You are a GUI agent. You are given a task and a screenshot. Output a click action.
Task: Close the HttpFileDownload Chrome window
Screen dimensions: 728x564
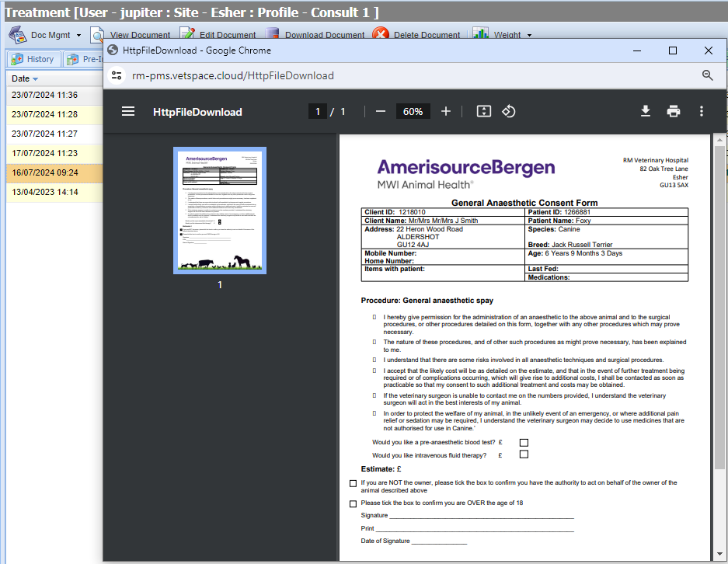click(708, 50)
